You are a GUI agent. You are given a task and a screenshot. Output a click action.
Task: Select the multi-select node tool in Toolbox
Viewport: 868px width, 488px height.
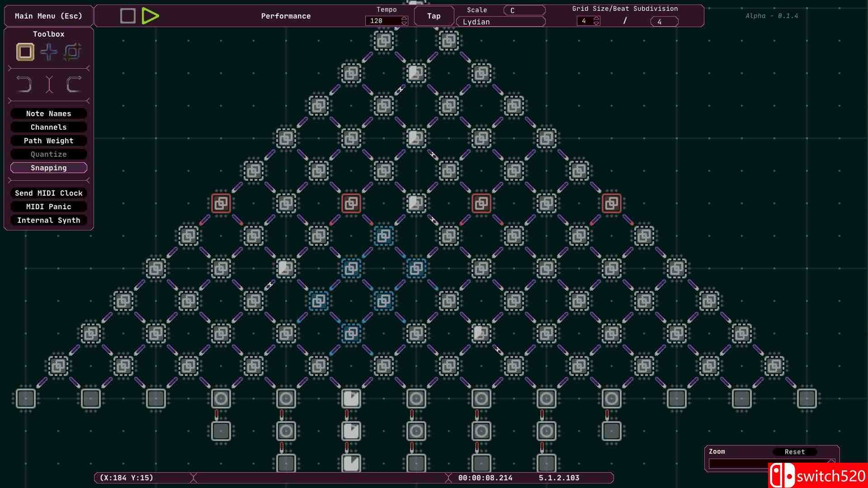tap(72, 52)
